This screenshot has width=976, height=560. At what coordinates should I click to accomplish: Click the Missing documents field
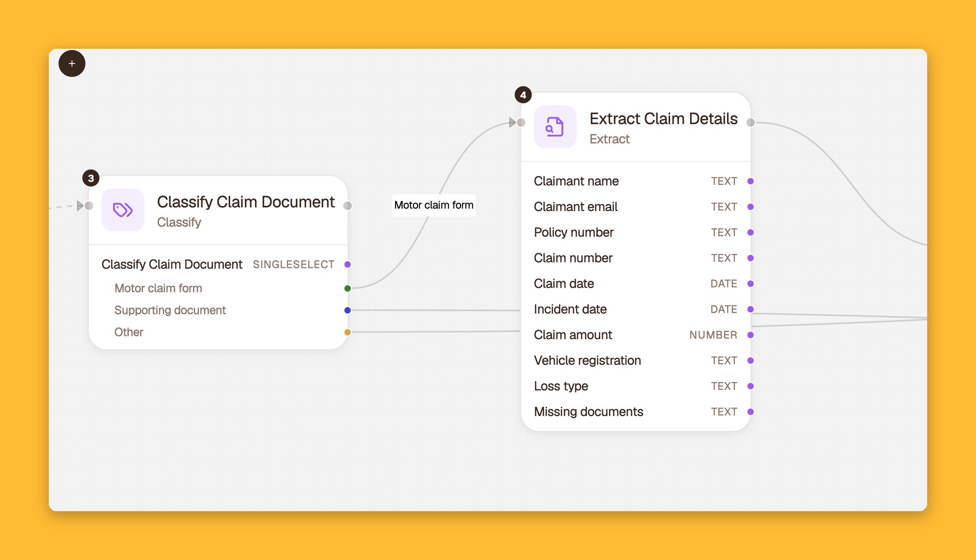coord(636,412)
